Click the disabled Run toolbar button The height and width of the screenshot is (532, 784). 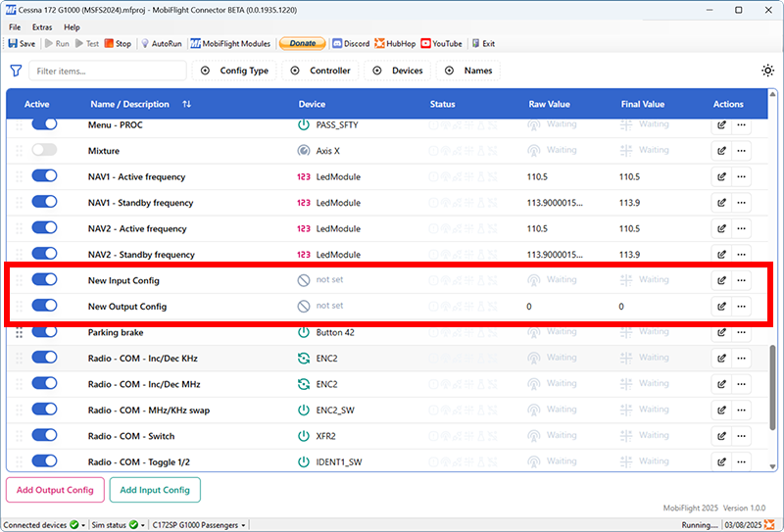pyautogui.click(x=57, y=43)
